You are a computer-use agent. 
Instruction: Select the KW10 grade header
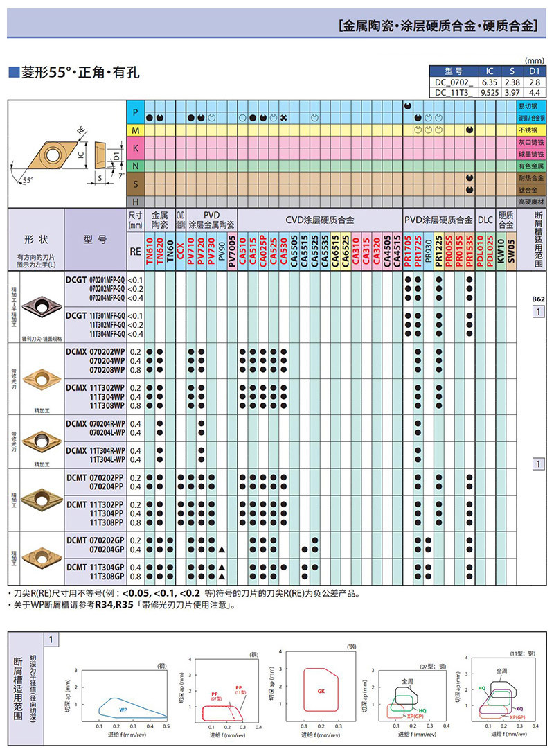(x=501, y=251)
